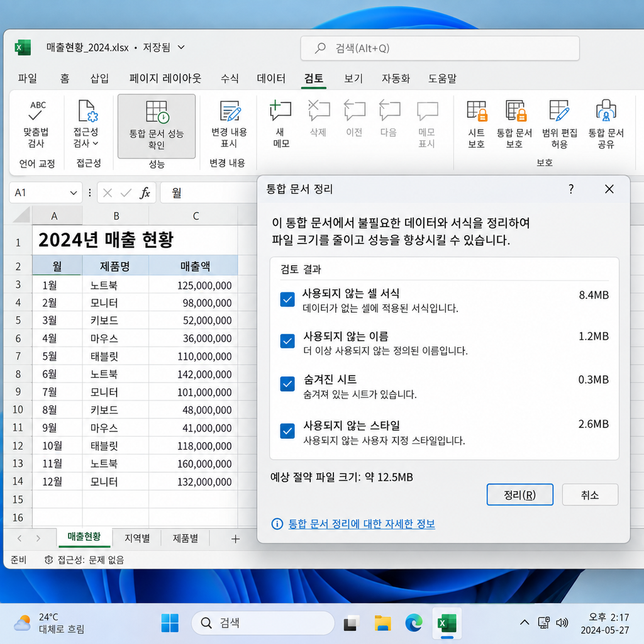Click 메모 표시 icon
Image resolution: width=644 pixels, height=644 pixels.
427,111
